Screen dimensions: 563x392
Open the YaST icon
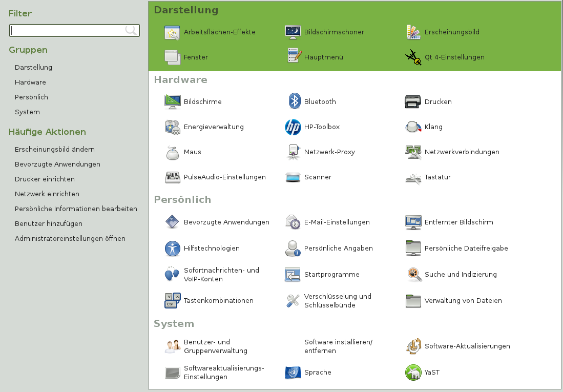click(413, 373)
